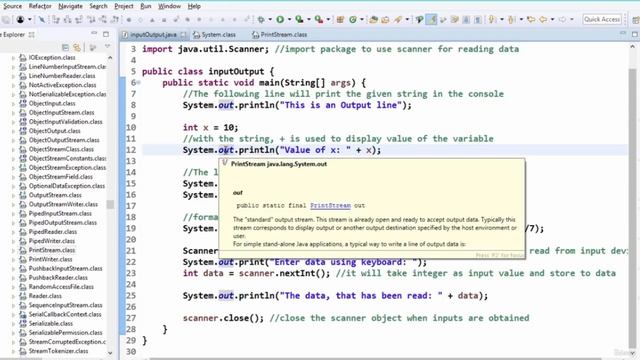Open the Source menu
This screenshot has width=640, height=360.
point(12,6)
